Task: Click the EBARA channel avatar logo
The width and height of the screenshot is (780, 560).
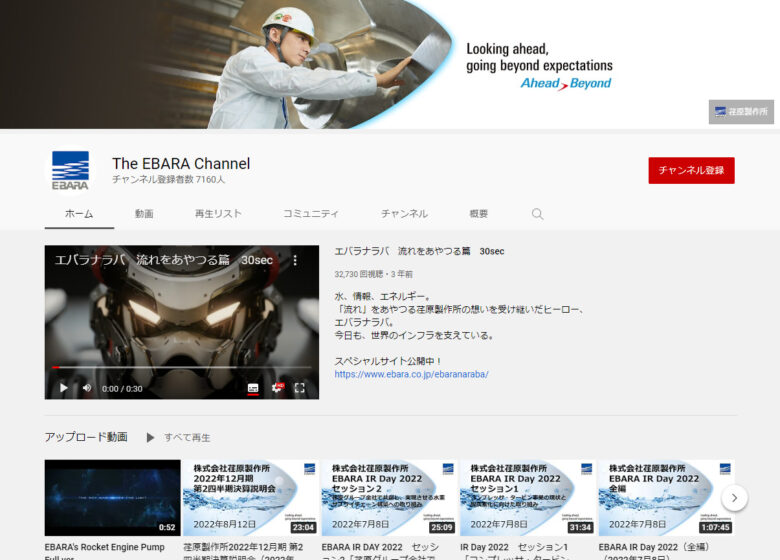Action: (70, 171)
